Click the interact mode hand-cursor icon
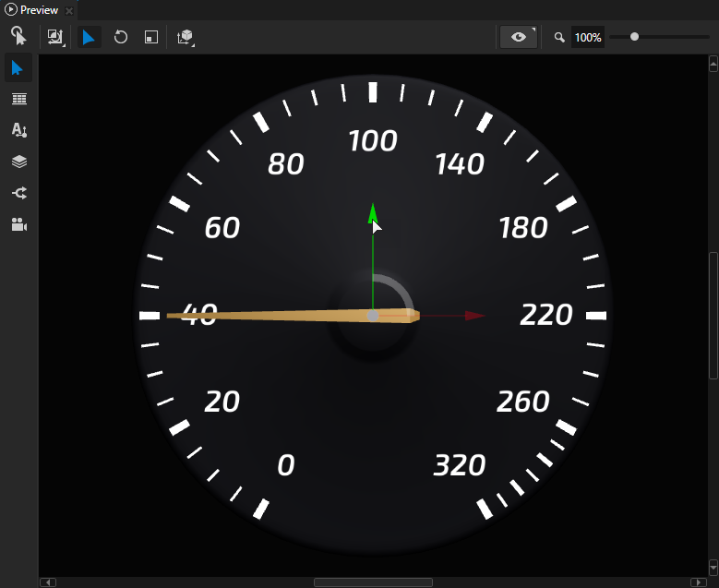Viewport: 719px width, 588px height. (x=18, y=36)
